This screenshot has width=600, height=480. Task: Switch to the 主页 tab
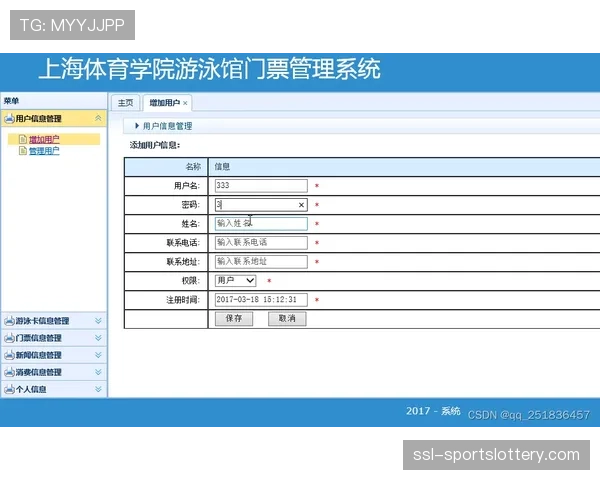[126, 103]
